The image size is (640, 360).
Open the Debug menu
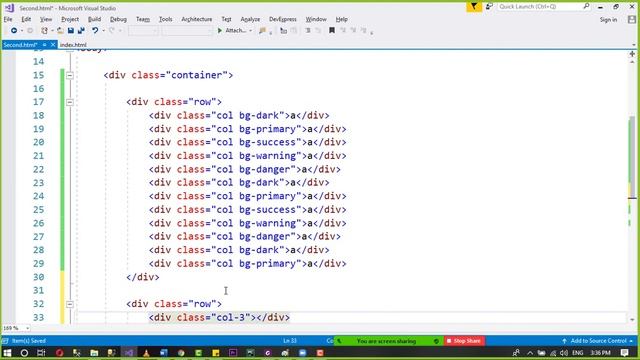(118, 19)
